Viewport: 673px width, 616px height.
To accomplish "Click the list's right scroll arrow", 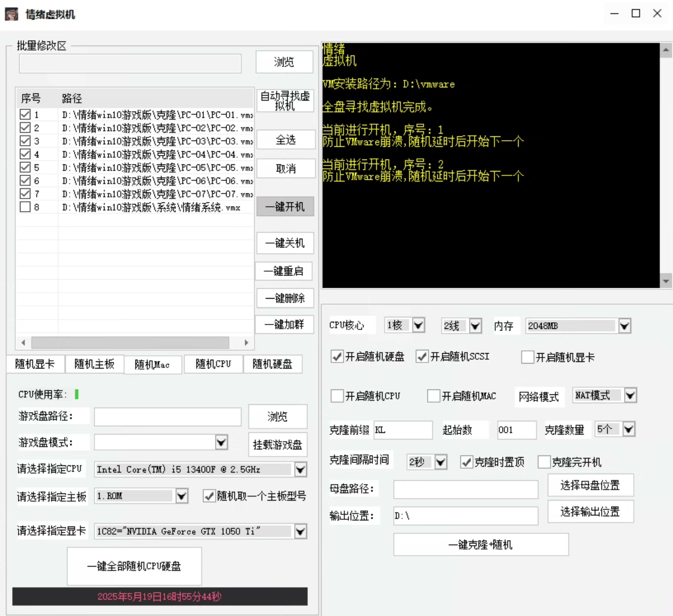I will (x=246, y=343).
